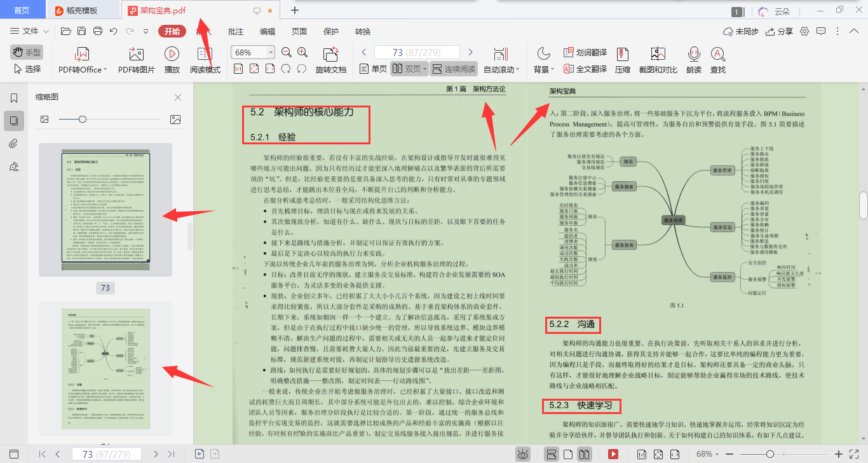Select the 手型 hand tool
The width and height of the screenshot is (868, 463).
[x=26, y=52]
